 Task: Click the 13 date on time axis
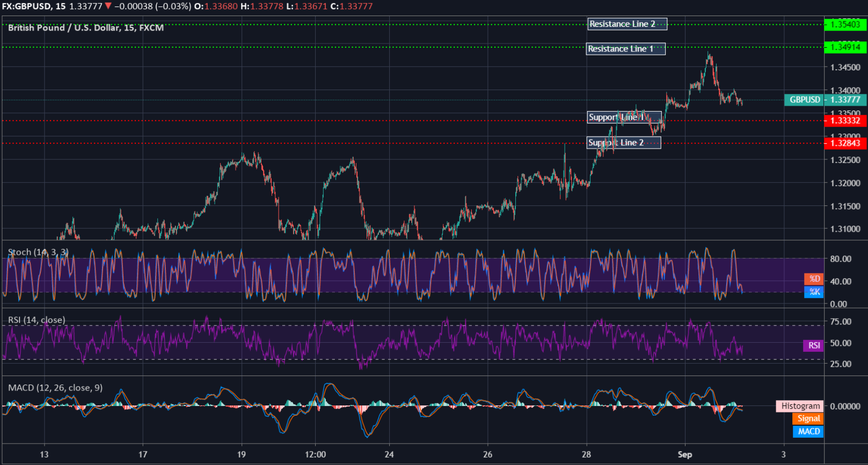[x=44, y=454]
